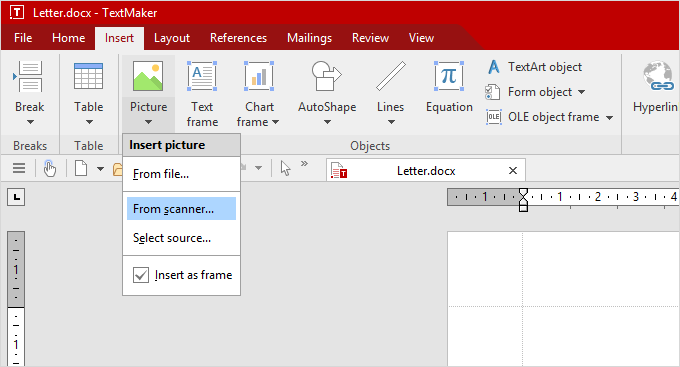Expand the Chart frame dropdown arrow
Image resolution: width=680 pixels, height=367 pixels.
(x=275, y=122)
